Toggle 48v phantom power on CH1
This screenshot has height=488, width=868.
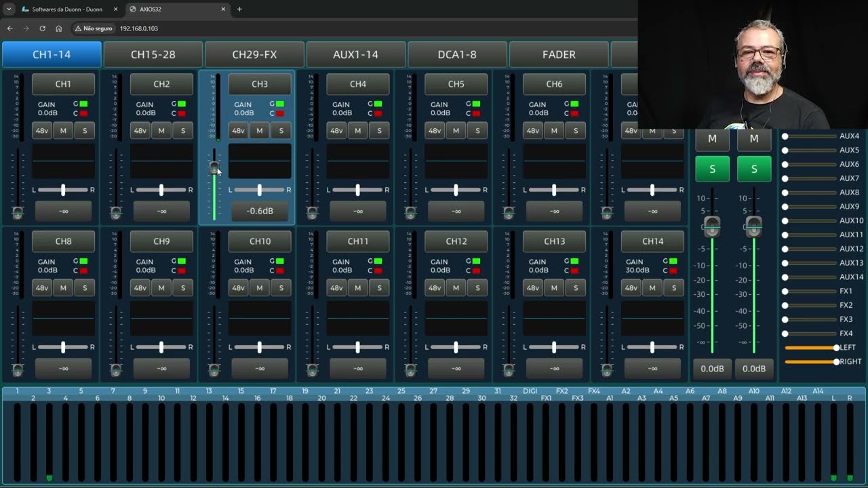42,131
